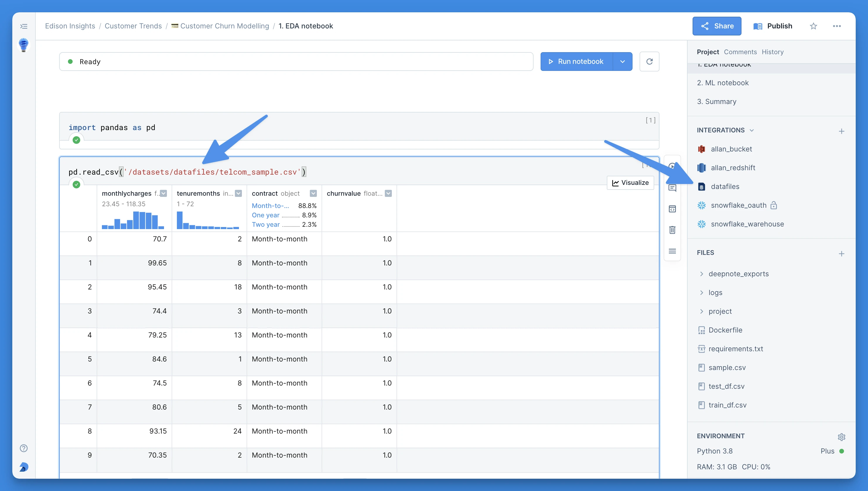Click the Python 3.8 environment label
868x491 pixels.
click(715, 451)
